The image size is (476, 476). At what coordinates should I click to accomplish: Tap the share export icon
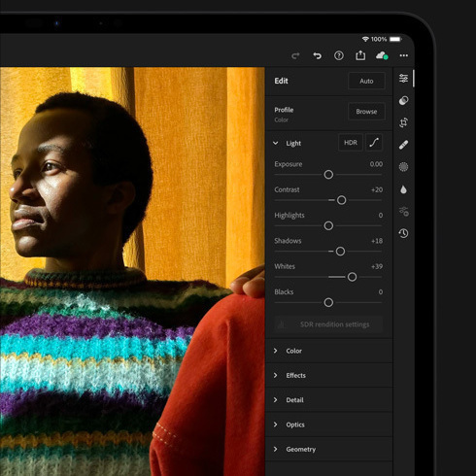(360, 55)
